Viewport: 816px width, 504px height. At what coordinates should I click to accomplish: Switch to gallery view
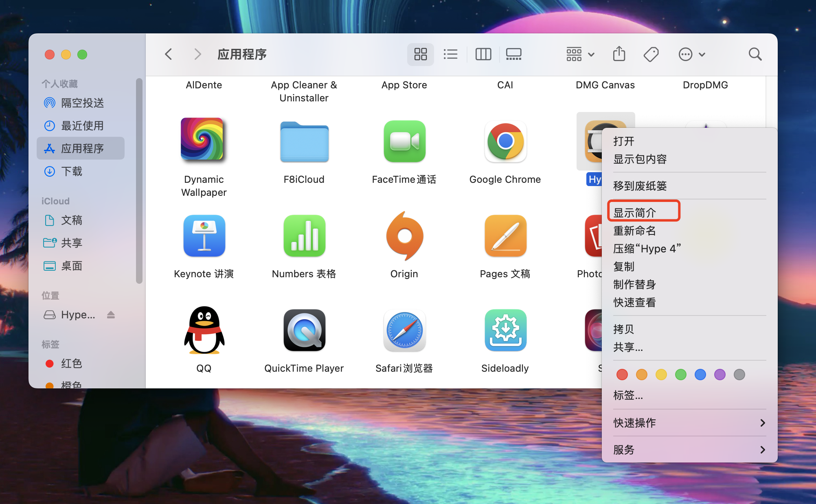[513, 54]
